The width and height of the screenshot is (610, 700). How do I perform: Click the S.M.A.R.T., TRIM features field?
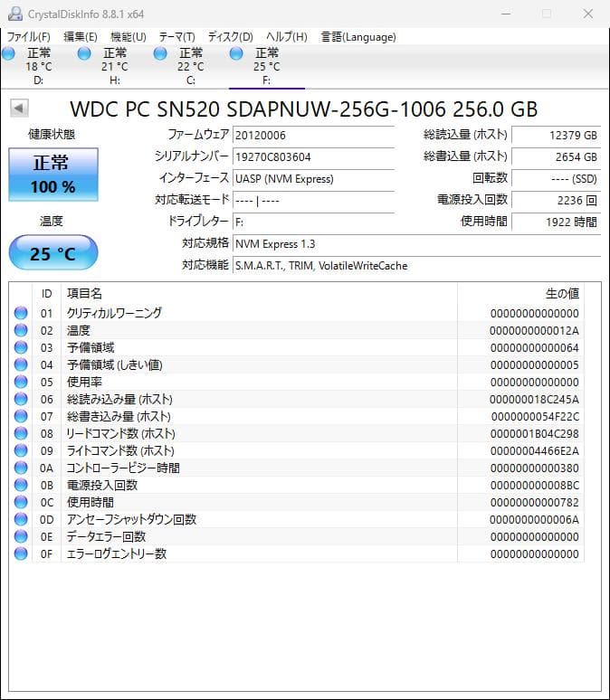416,266
